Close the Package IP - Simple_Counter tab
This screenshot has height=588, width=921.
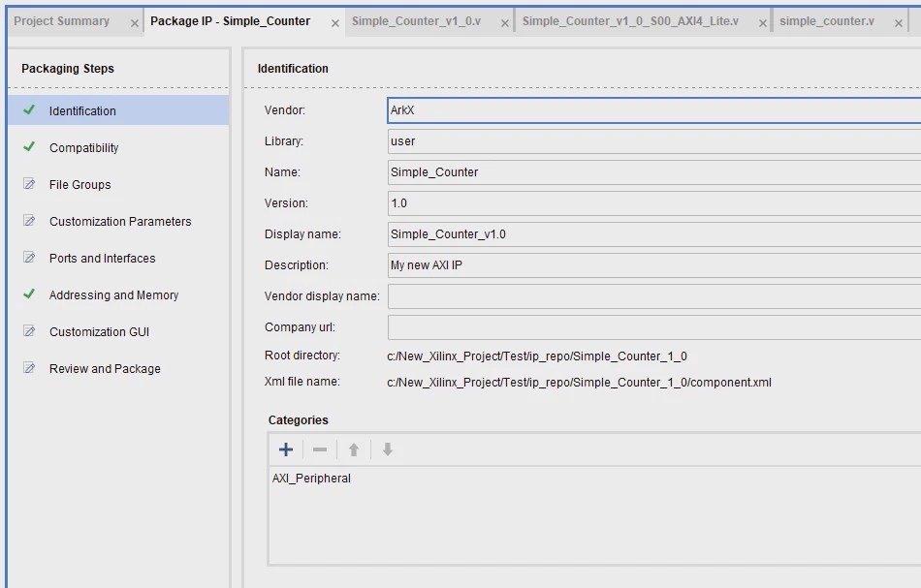click(335, 23)
